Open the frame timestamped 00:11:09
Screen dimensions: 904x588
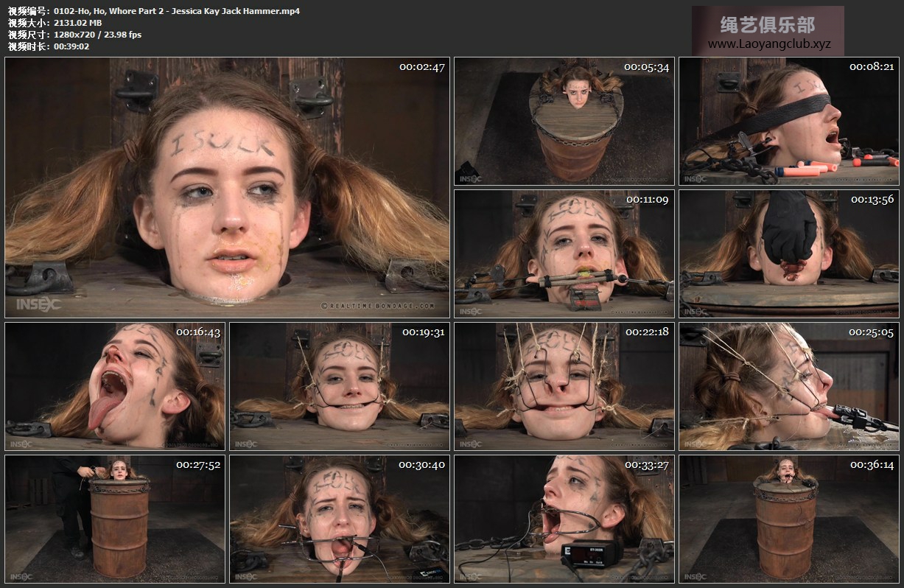564,253
